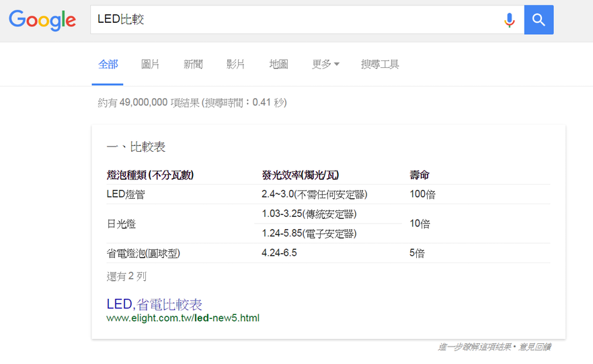Click the 1.03-3.25(傳統安定器) cell
The width and height of the screenshot is (593, 364).
pyautogui.click(x=309, y=214)
